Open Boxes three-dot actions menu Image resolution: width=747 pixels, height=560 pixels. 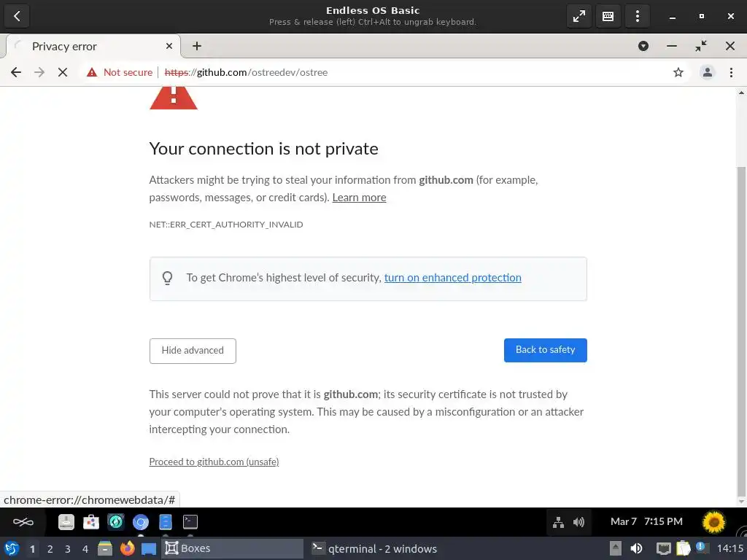(637, 16)
